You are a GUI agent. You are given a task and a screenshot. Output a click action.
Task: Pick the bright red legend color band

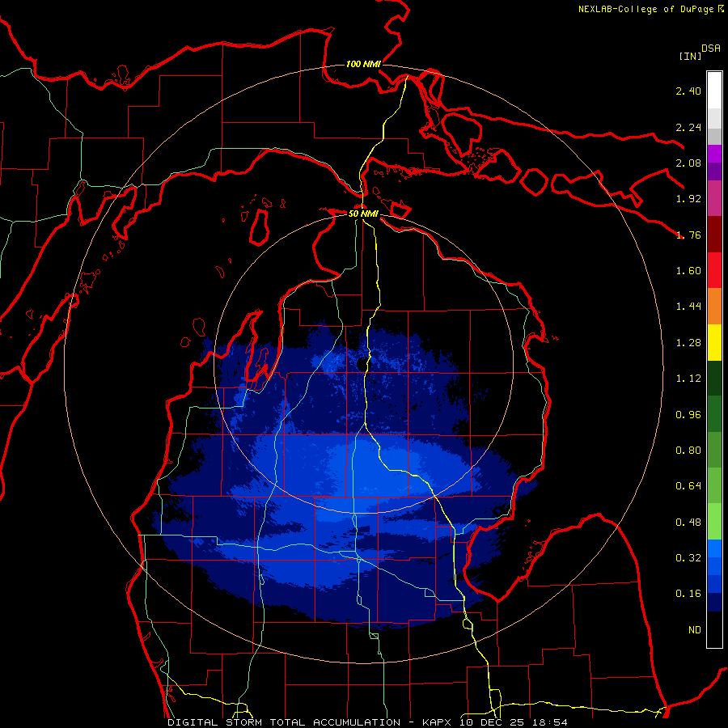(x=714, y=270)
